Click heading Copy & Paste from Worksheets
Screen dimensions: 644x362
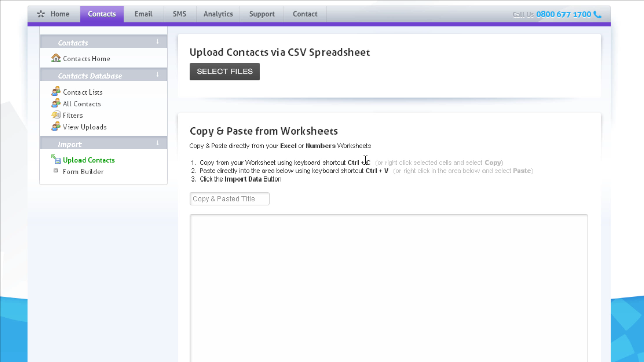pyautogui.click(x=264, y=131)
